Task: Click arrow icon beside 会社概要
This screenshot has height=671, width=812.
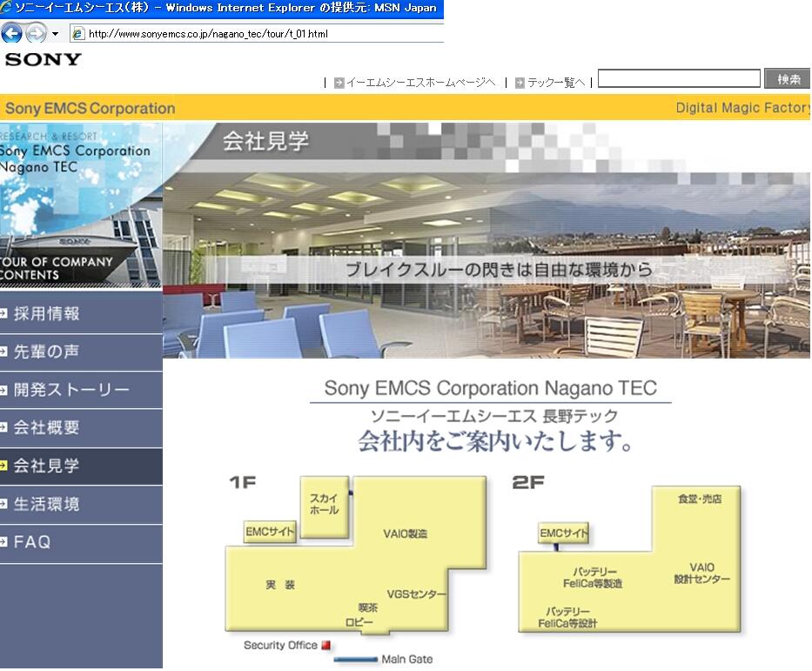Action: click(3, 427)
